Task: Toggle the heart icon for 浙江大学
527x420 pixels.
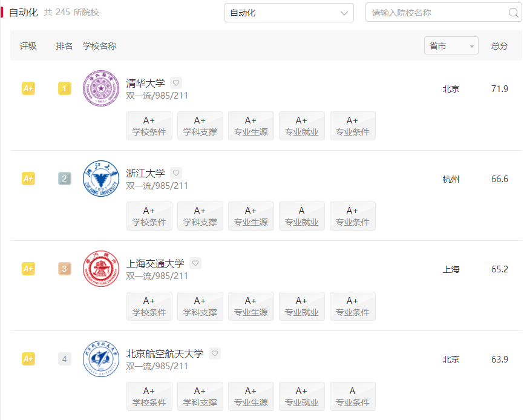Action: (175, 172)
